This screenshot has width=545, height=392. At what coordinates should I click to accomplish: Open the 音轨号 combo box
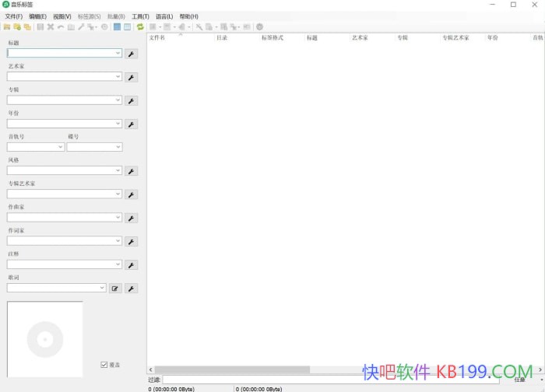pyautogui.click(x=61, y=147)
